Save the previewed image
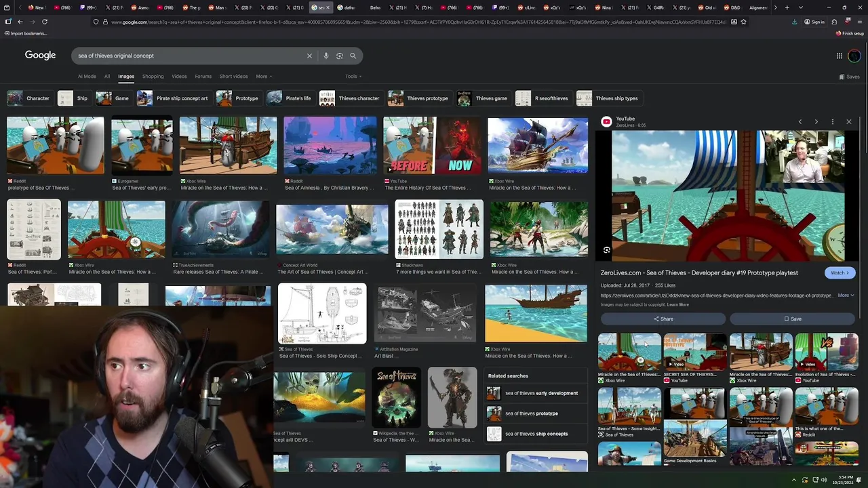The width and height of the screenshot is (868, 488). 793,319
